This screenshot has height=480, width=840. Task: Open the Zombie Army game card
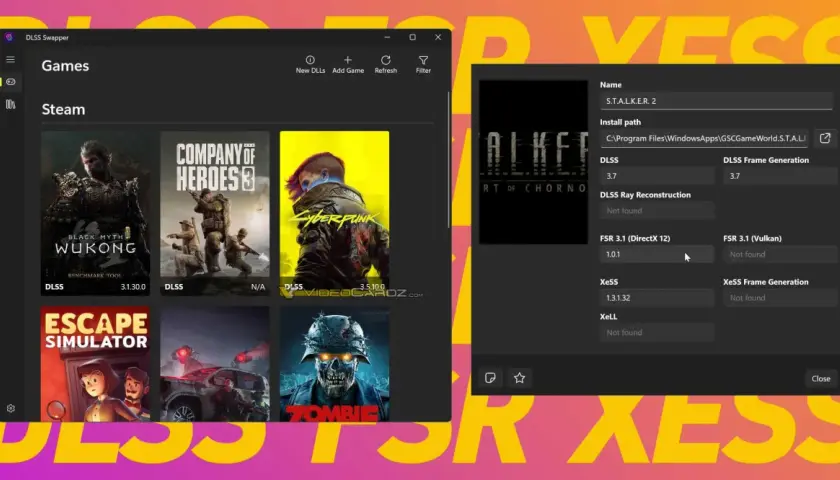tap(334, 364)
